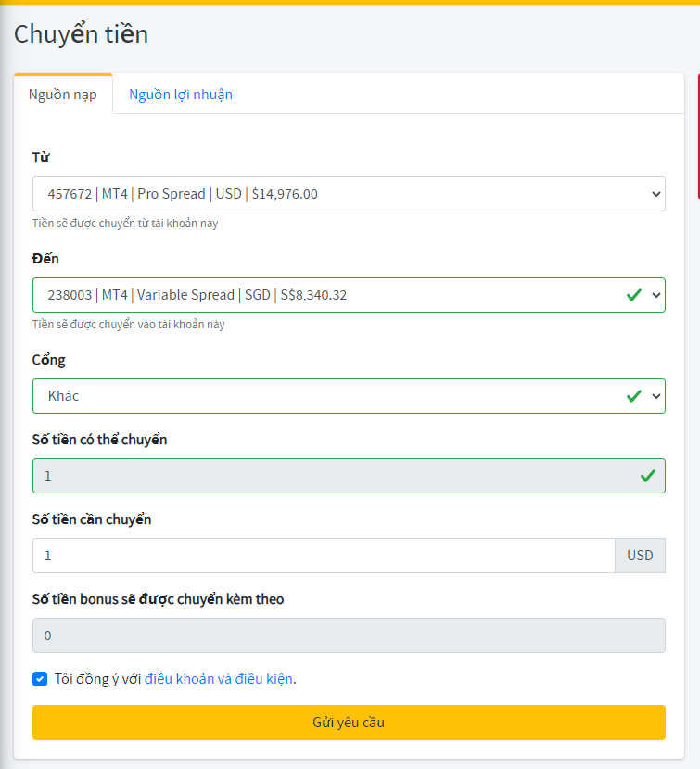Click the USD currency label beside amount
The height and width of the screenshot is (769, 700).
640,555
